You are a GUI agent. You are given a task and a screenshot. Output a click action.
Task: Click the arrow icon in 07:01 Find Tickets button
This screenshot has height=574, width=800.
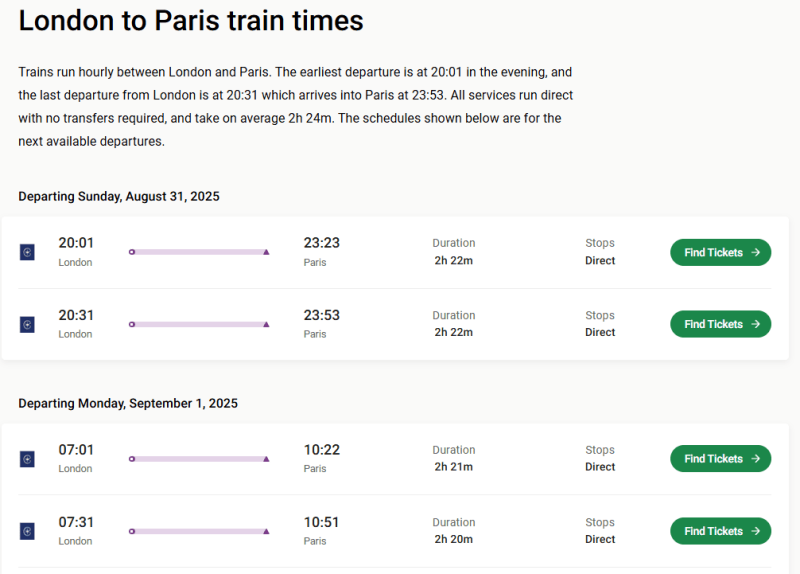[x=755, y=459]
